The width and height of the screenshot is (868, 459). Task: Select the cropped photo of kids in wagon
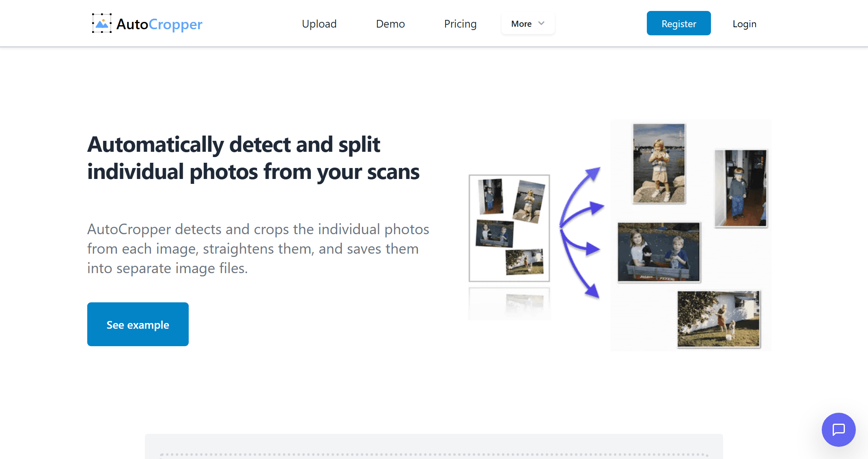[658, 252]
